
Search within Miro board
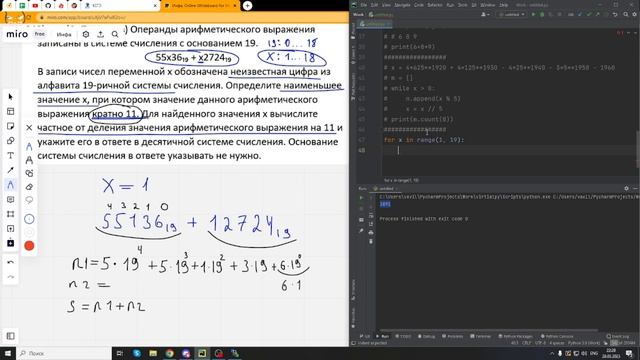[115, 35]
